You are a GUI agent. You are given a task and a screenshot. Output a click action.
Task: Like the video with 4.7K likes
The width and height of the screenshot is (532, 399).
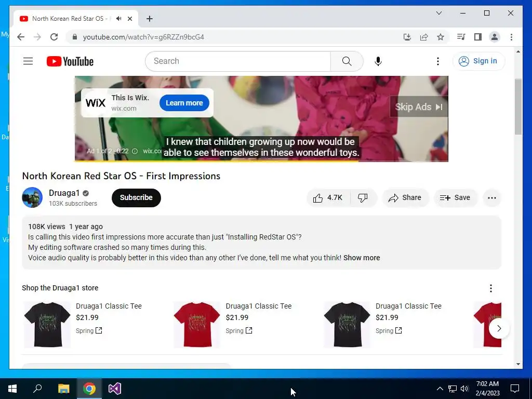click(x=328, y=198)
